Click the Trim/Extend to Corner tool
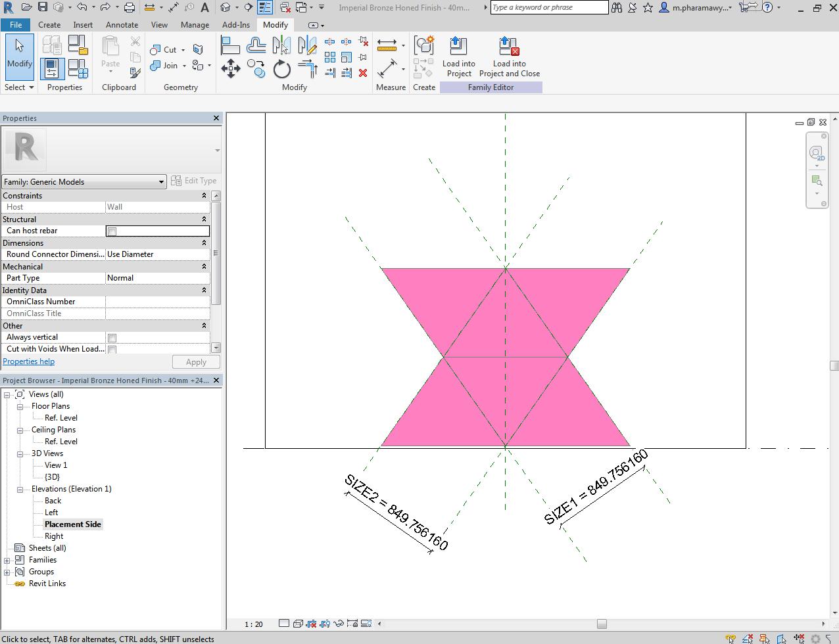Viewport: 839px width, 644px height. (308, 68)
